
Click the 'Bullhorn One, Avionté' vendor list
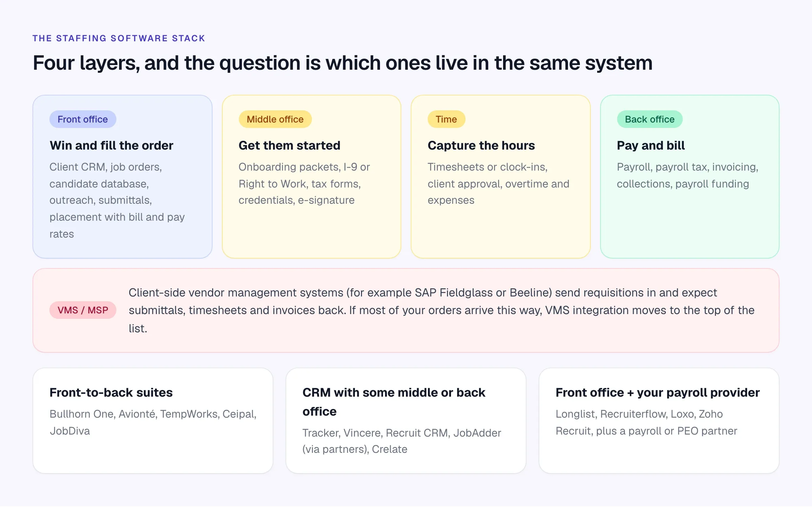(x=153, y=422)
